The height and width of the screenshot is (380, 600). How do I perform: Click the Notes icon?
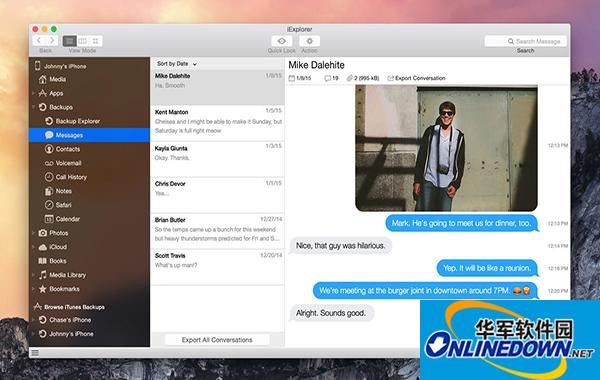[x=49, y=191]
